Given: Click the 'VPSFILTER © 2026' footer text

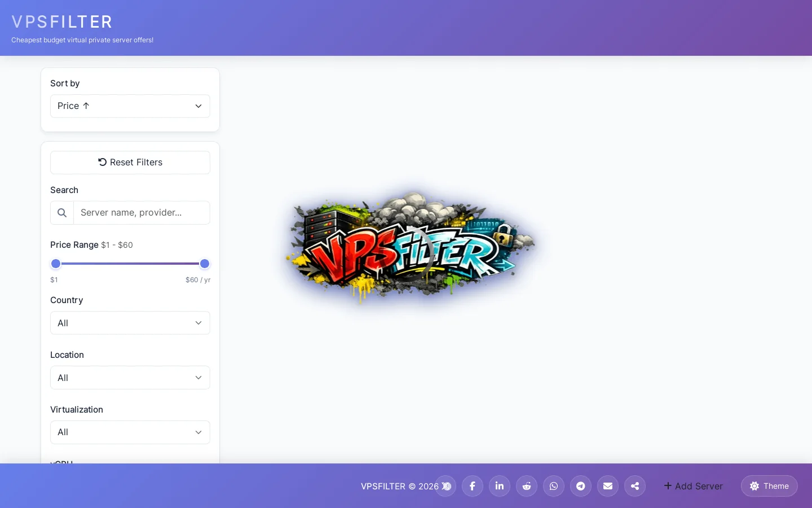Looking at the screenshot, I should click(x=400, y=486).
